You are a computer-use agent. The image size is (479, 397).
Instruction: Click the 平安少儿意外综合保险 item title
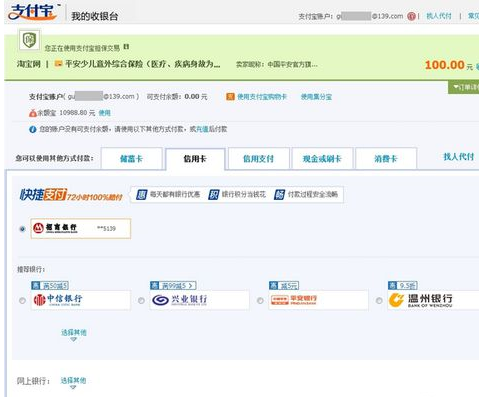143,64
